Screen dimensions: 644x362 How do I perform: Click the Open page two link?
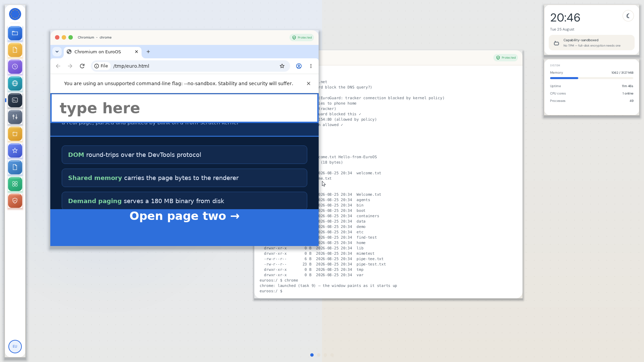[184, 216]
